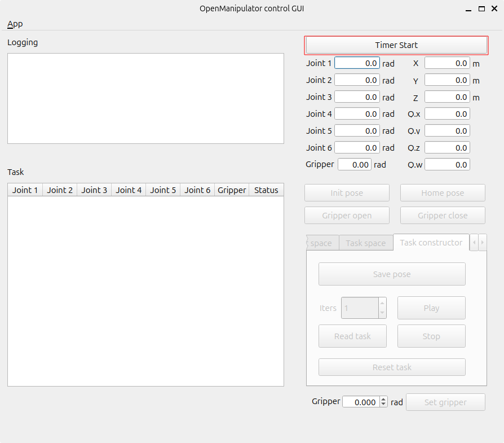Click the X position field

[x=447, y=63]
